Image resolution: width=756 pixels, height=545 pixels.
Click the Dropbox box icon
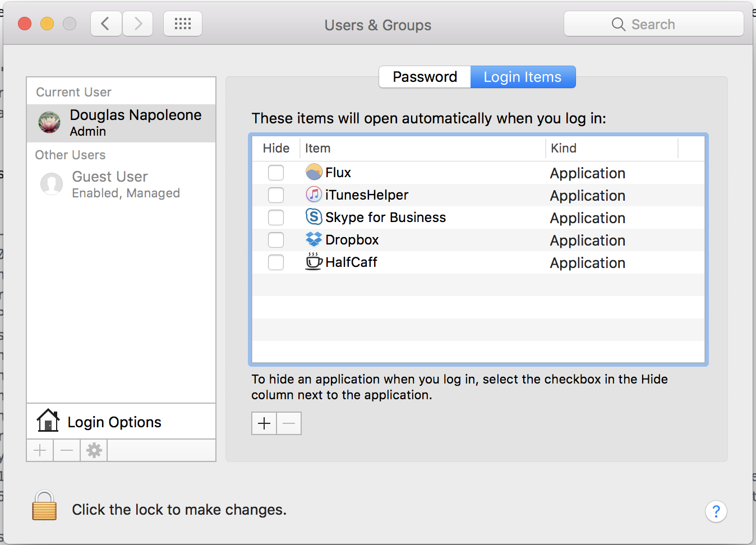click(x=314, y=239)
